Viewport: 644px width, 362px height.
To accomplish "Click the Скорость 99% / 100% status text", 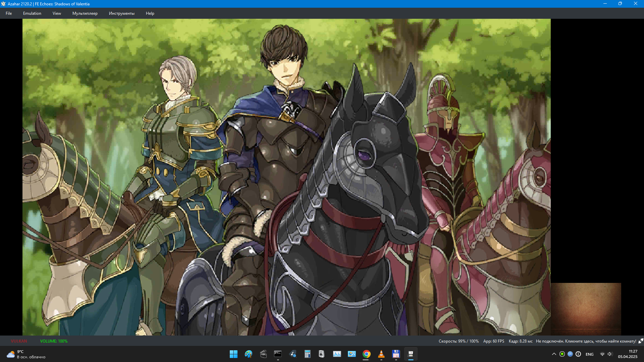I will [459, 341].
